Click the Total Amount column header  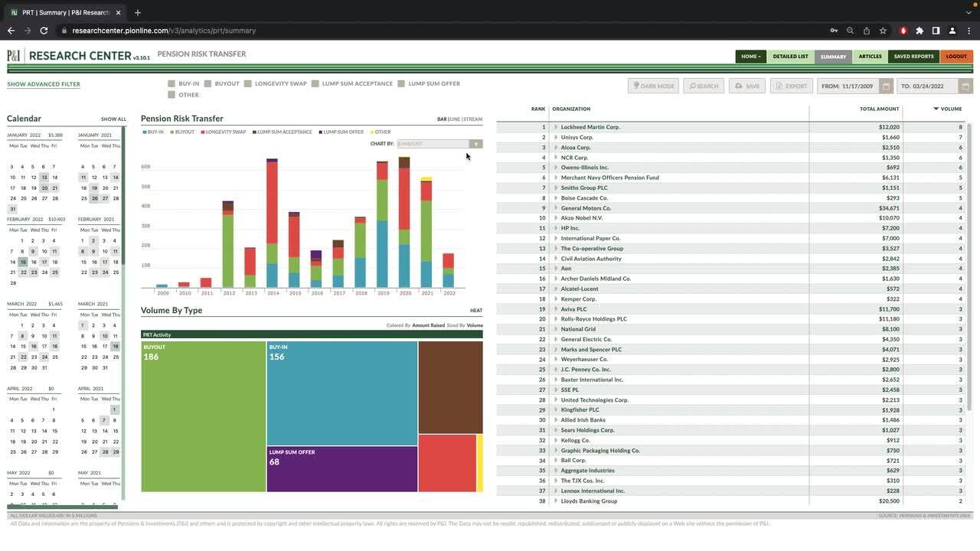879,109
